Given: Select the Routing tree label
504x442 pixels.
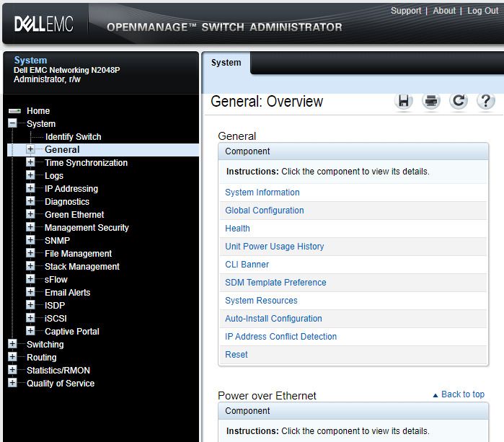Looking at the screenshot, I should (42, 358).
